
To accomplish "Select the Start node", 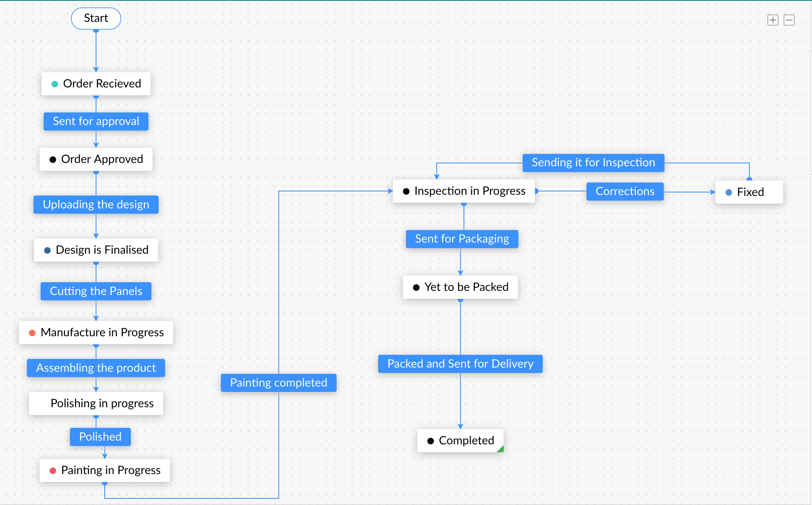I will click(x=96, y=19).
